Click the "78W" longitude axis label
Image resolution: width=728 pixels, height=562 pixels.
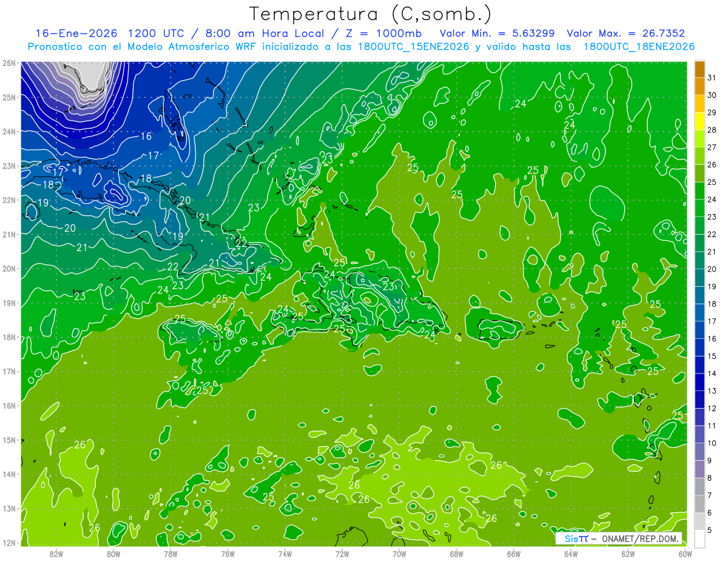coord(170,554)
